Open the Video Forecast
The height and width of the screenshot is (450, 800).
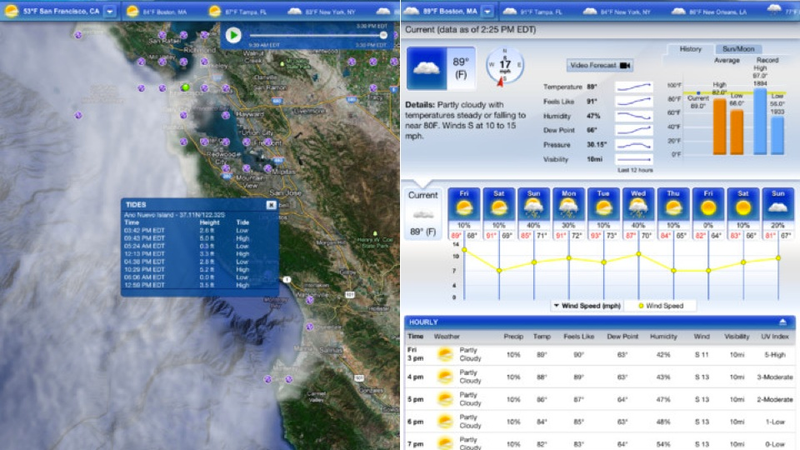click(600, 65)
